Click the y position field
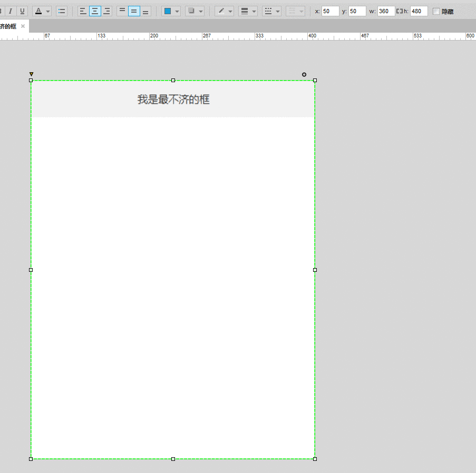The height and width of the screenshot is (473, 476). point(357,11)
